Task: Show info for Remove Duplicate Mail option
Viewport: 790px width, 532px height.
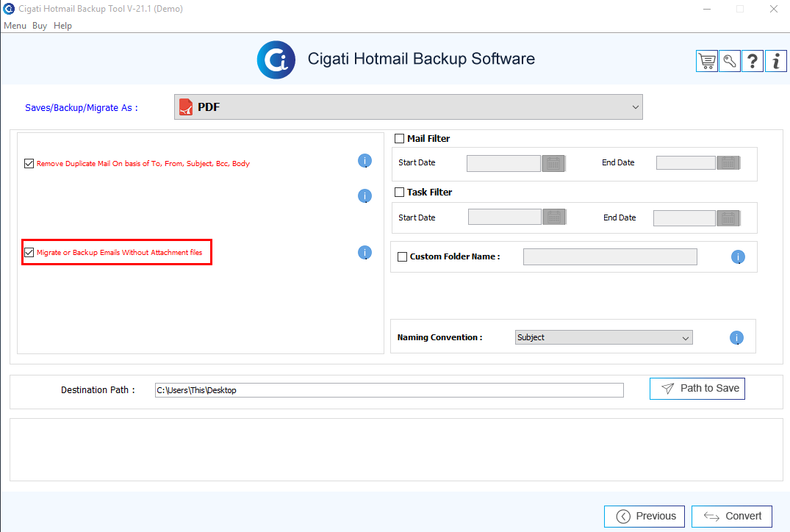Action: click(x=365, y=161)
